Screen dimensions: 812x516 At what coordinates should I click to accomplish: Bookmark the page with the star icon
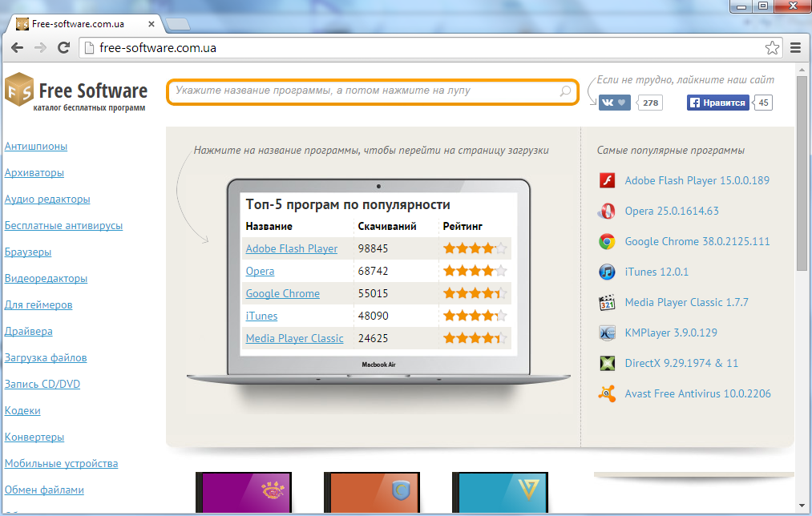pyautogui.click(x=772, y=48)
